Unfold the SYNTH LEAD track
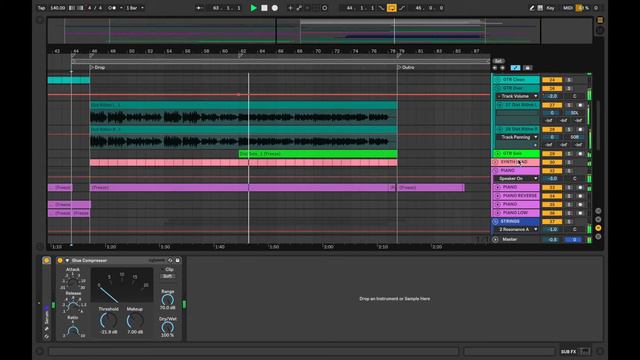 coord(496,162)
